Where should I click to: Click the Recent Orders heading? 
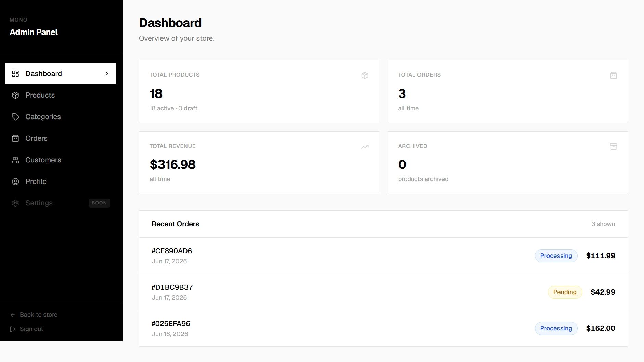(175, 224)
